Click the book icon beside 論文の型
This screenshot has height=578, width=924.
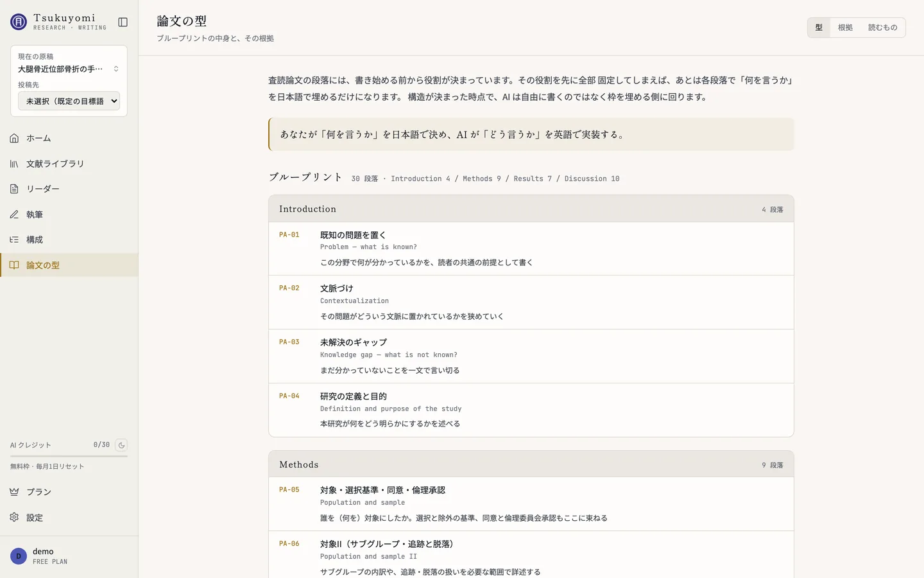click(x=14, y=265)
